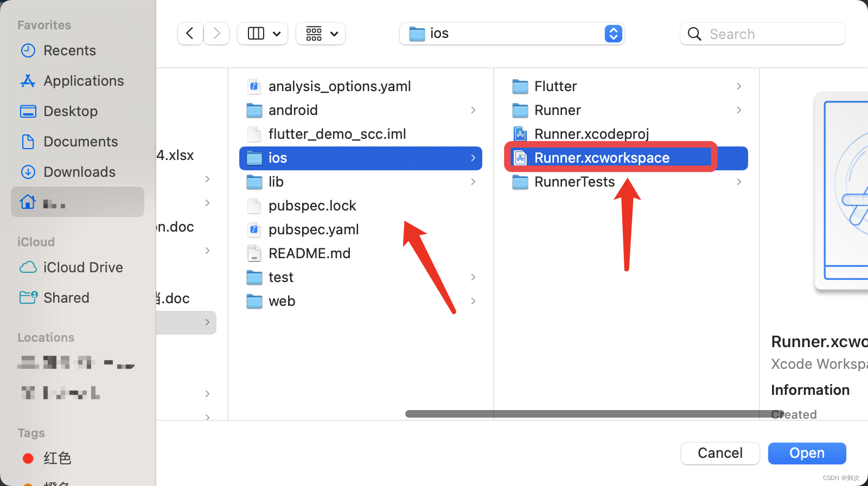Image resolution: width=868 pixels, height=486 pixels.
Task: Open Applications in the sidebar
Action: [x=78, y=81]
